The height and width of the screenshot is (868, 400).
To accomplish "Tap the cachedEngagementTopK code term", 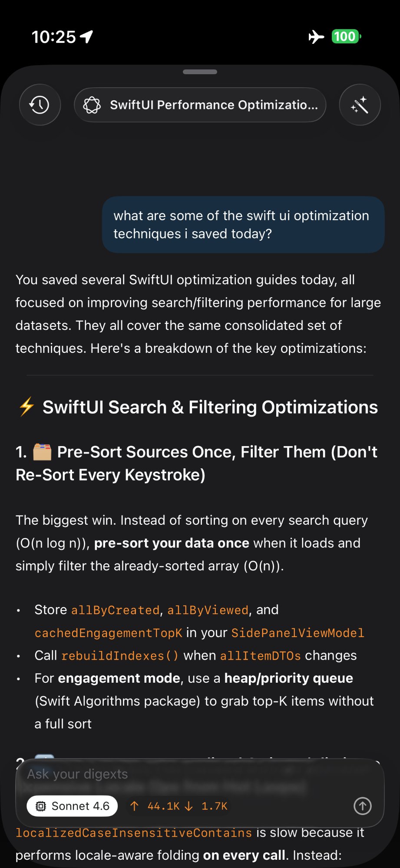I will click(109, 633).
